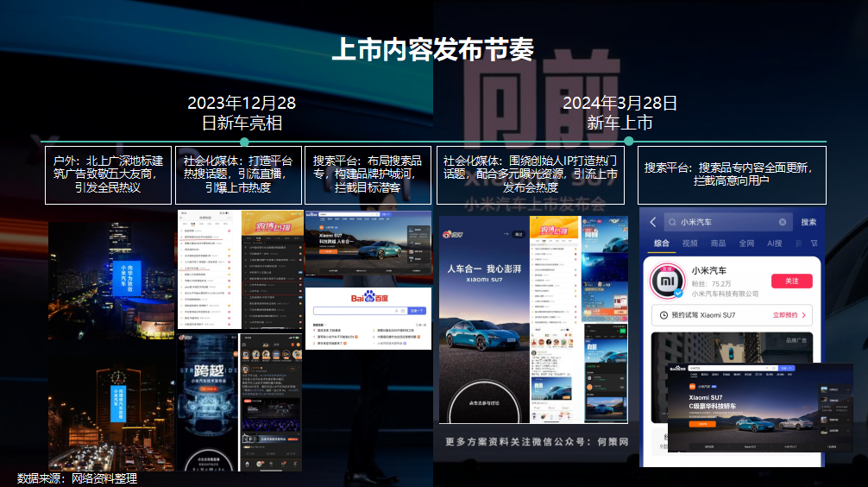This screenshot has height=487, width=868.
Task: Click the 社会化媒体：围绕创始人IP text box
Action: click(531, 175)
